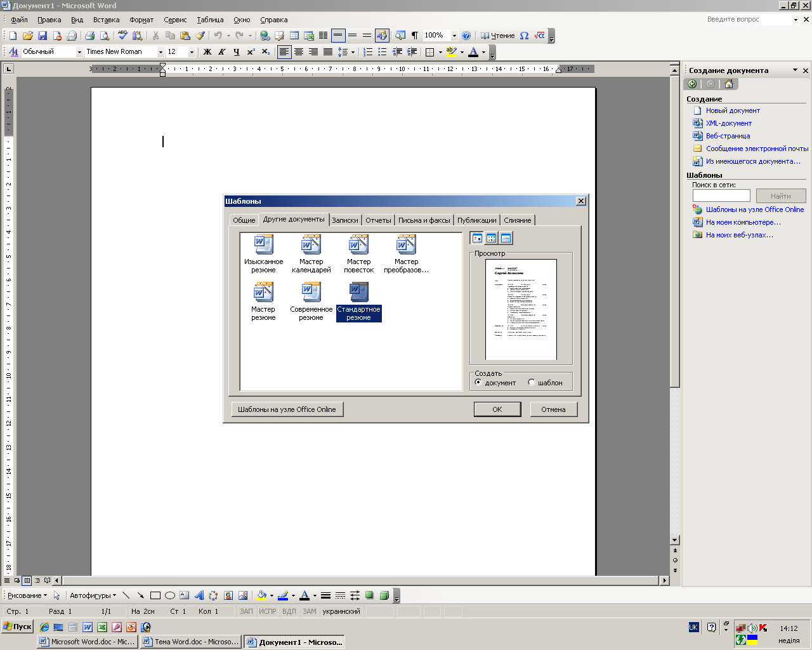Open the font size 12 dropdown
The height and width of the screenshot is (650, 812).
pyautogui.click(x=192, y=52)
